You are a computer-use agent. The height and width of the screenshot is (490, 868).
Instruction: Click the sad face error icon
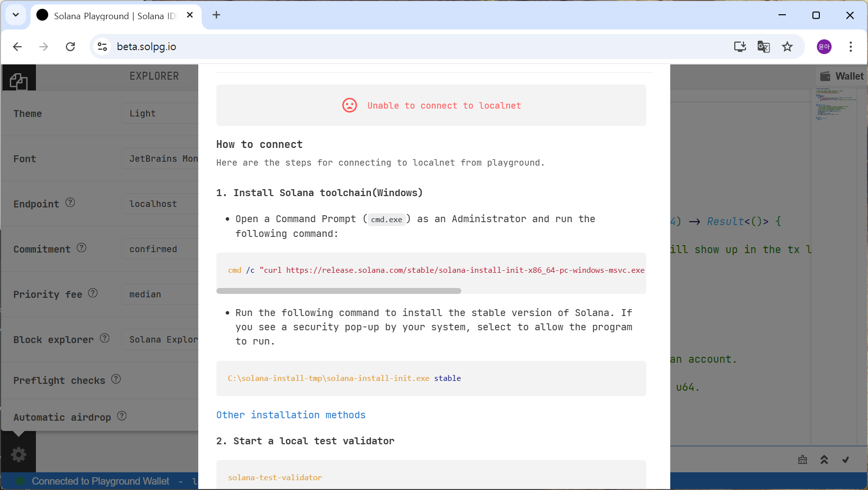pos(350,105)
